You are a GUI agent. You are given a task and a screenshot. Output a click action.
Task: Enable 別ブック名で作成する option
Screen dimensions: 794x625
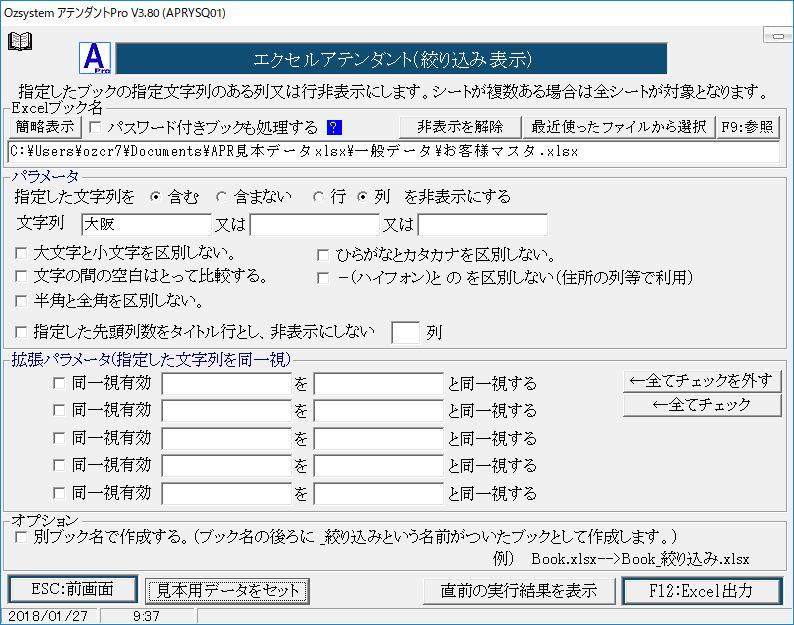21,537
